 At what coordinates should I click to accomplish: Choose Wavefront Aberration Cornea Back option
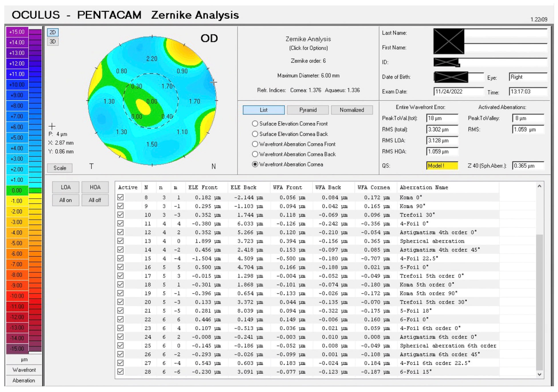pos(255,154)
